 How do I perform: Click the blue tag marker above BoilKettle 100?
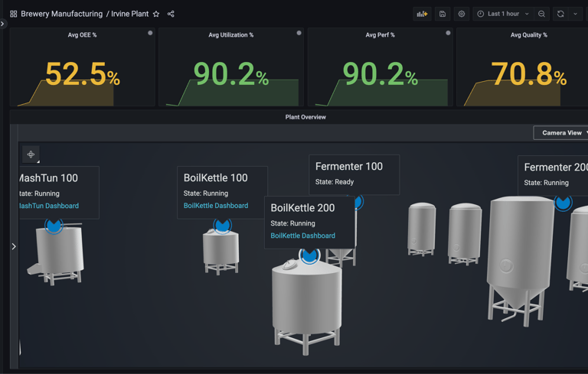pyautogui.click(x=222, y=226)
